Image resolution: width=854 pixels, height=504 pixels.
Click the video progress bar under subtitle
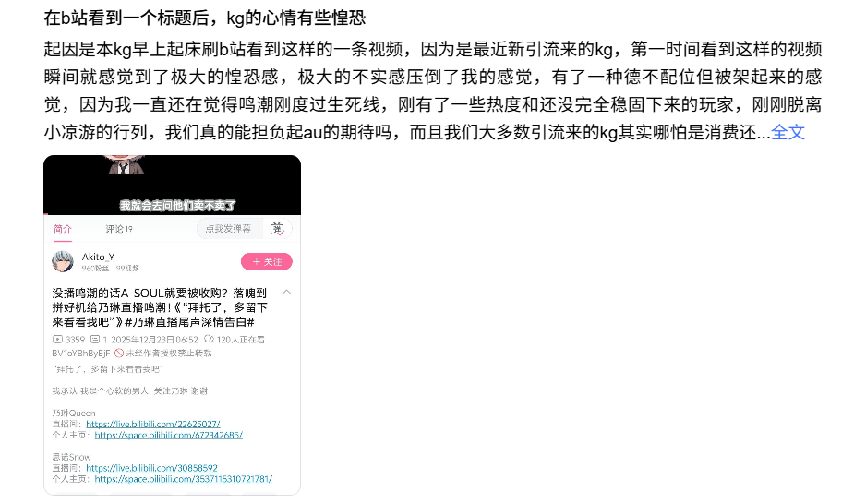(x=172, y=214)
